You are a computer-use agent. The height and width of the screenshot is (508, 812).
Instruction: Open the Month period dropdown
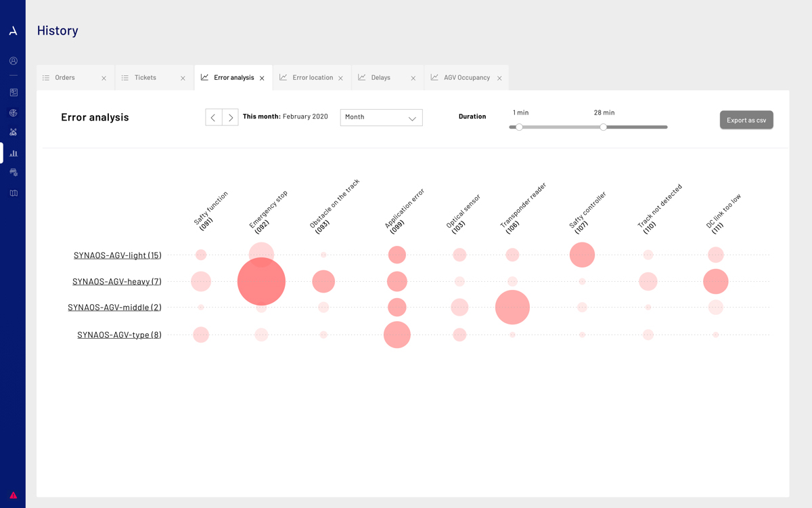[381, 117]
